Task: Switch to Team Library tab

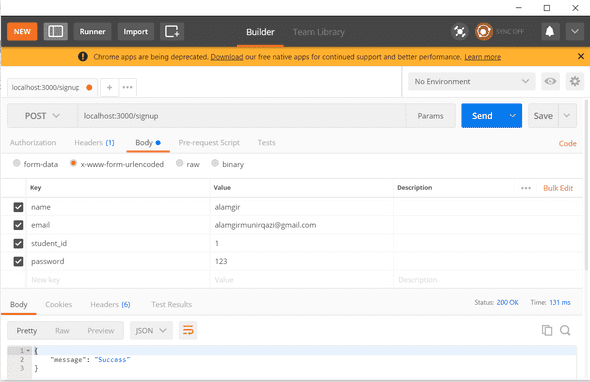Action: click(319, 32)
